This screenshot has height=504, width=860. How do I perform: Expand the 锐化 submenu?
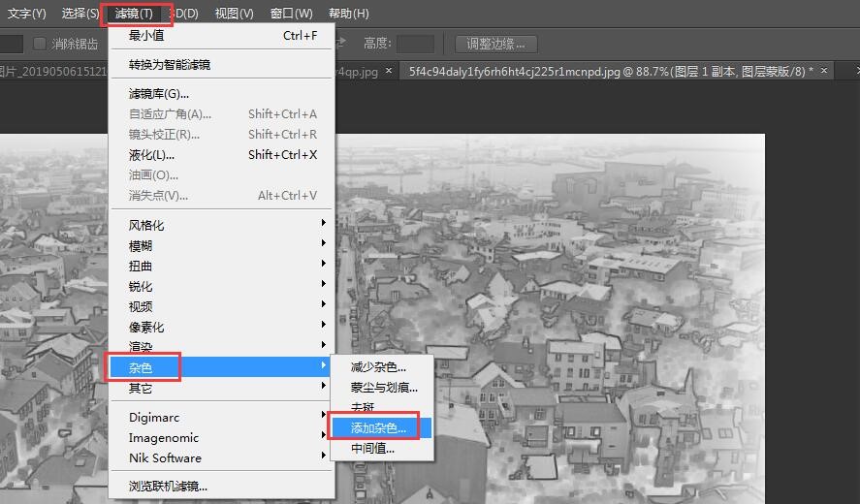pyautogui.click(x=222, y=286)
